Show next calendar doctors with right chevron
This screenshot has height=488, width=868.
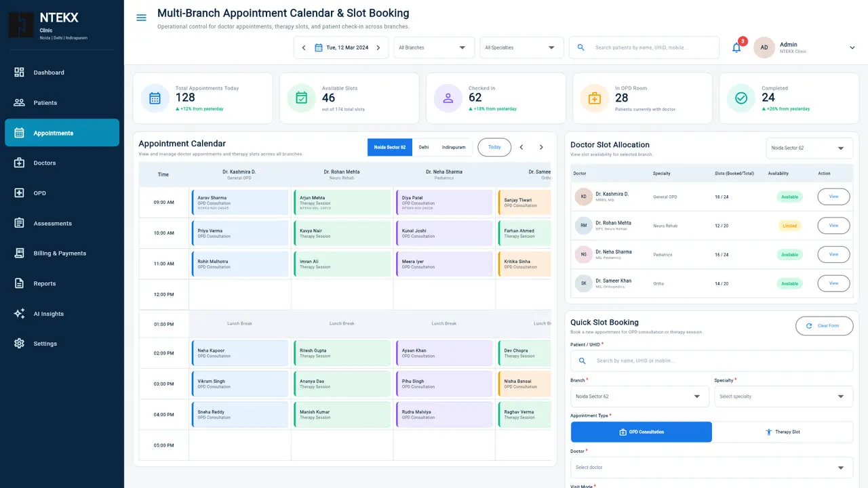[541, 147]
